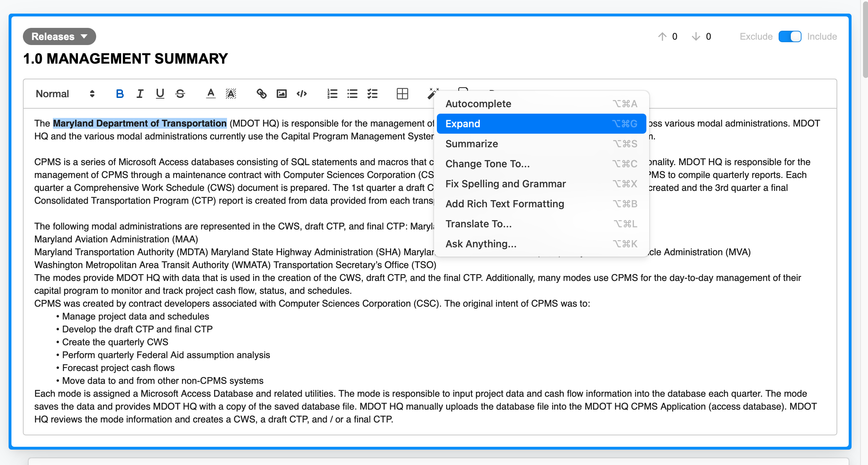
Task: Insert a hyperlink
Action: click(261, 94)
